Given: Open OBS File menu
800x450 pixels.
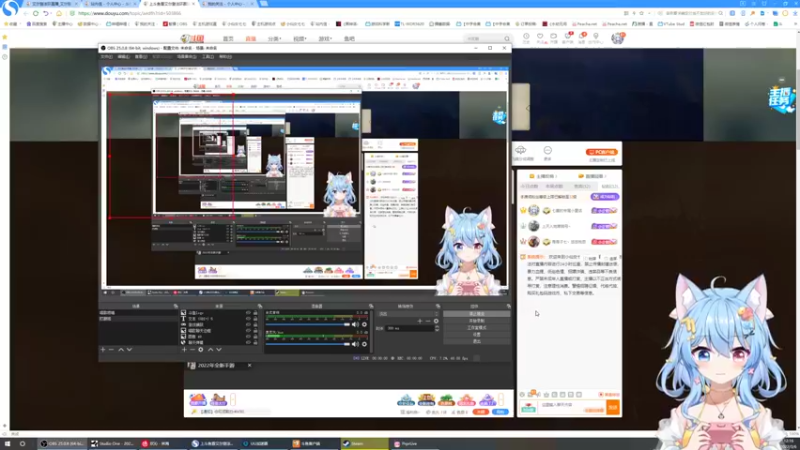Looking at the screenshot, I should coord(107,57).
